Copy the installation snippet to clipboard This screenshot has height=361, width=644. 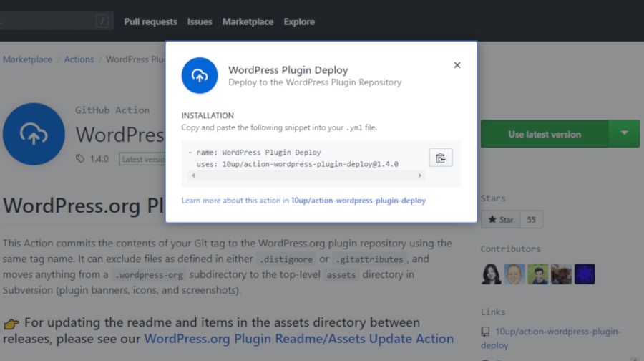coord(441,158)
